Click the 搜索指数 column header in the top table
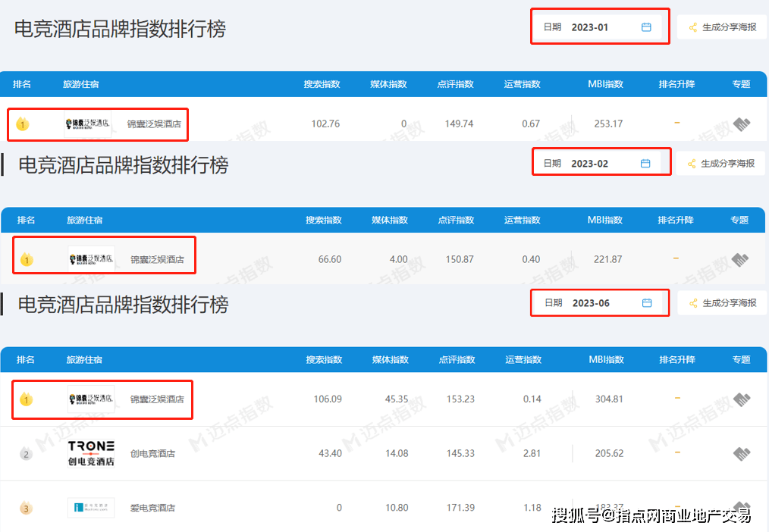 (322, 84)
